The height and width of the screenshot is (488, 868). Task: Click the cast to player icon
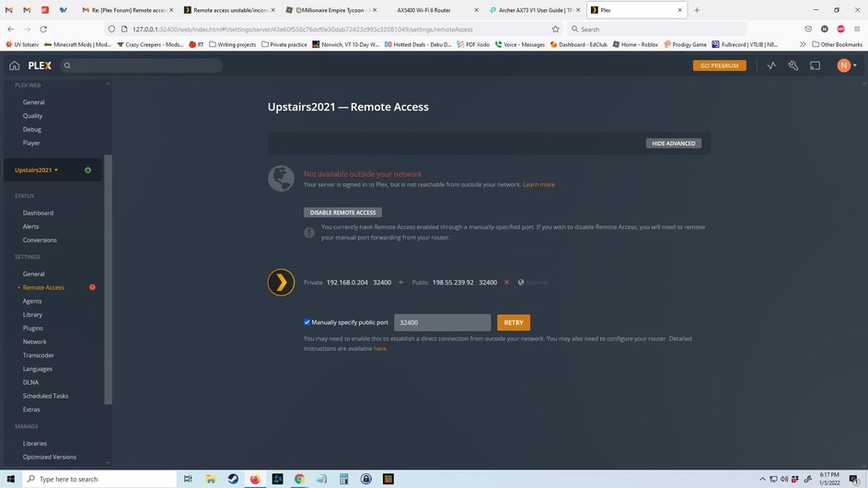(815, 65)
